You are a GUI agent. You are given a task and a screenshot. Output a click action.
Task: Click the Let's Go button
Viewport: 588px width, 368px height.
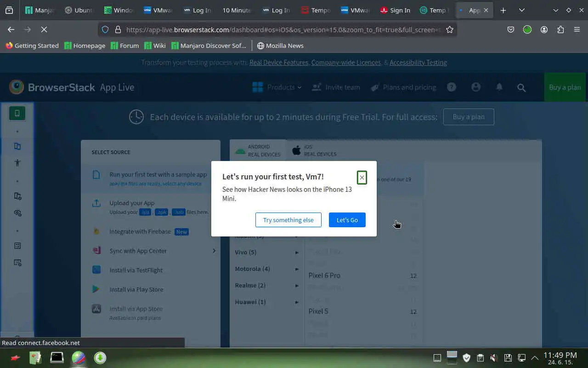click(347, 220)
